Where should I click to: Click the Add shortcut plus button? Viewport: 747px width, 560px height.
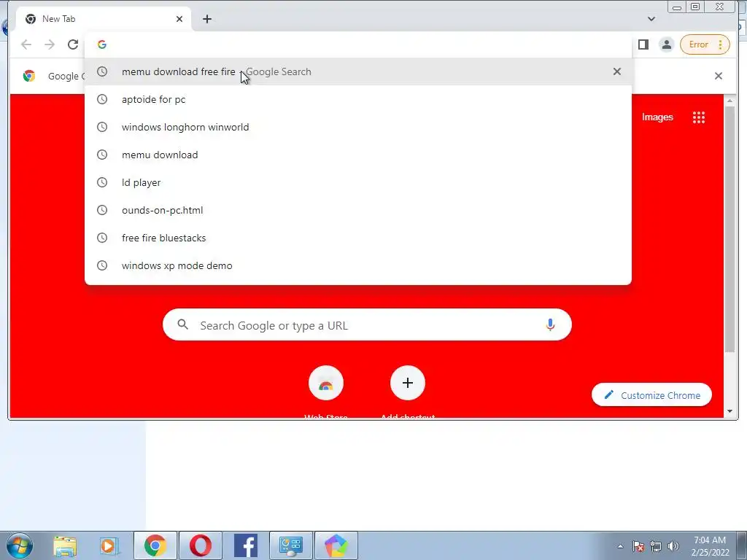pos(407,383)
